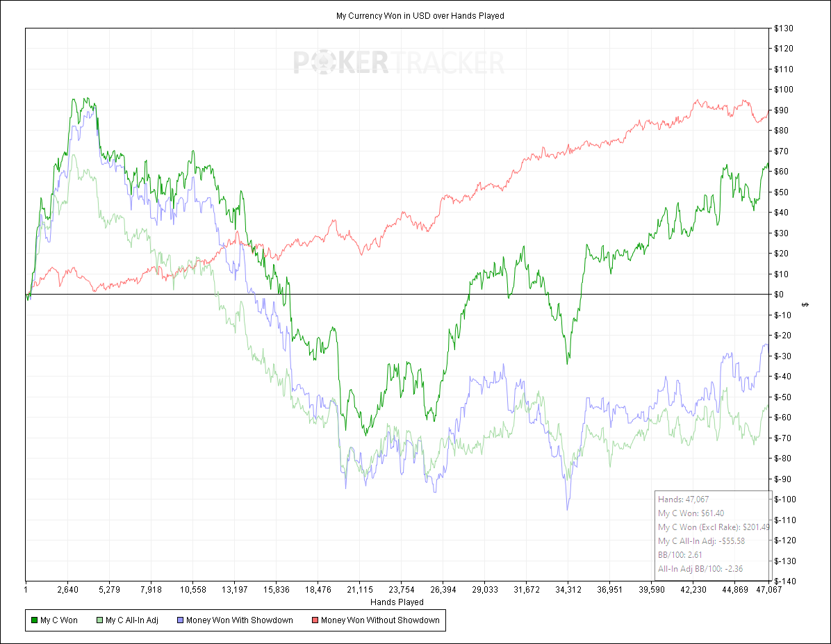Click the 42,230 x-axis tick label

coord(693,590)
